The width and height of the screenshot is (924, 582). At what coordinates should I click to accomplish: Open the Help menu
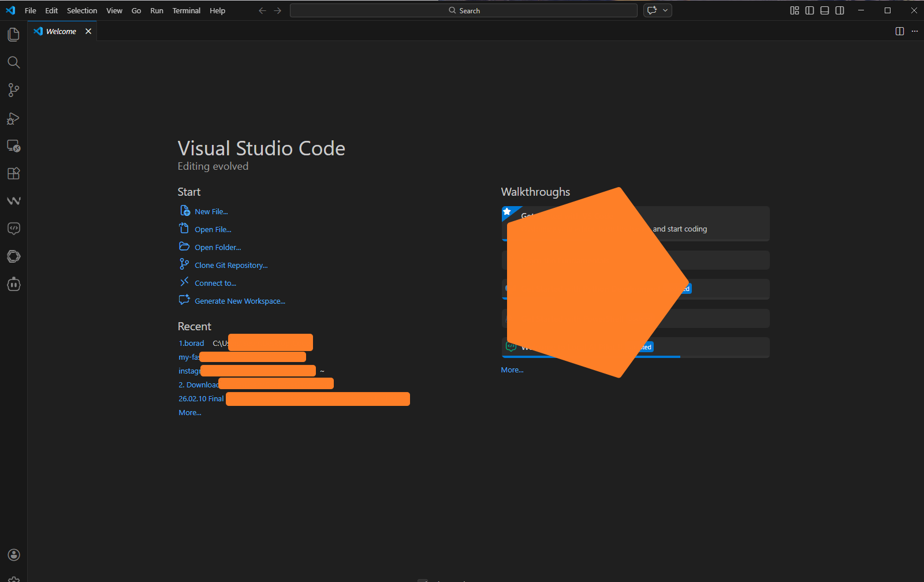(x=218, y=10)
